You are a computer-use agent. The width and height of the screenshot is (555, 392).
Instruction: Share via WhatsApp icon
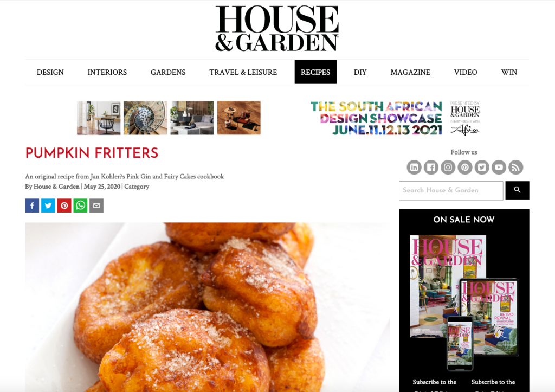coord(80,205)
